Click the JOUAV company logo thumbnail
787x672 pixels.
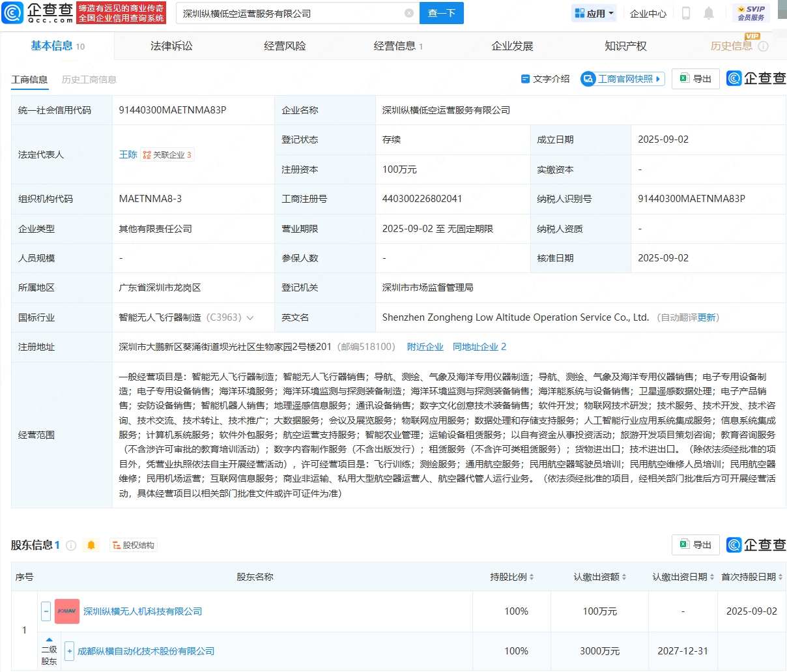click(66, 611)
